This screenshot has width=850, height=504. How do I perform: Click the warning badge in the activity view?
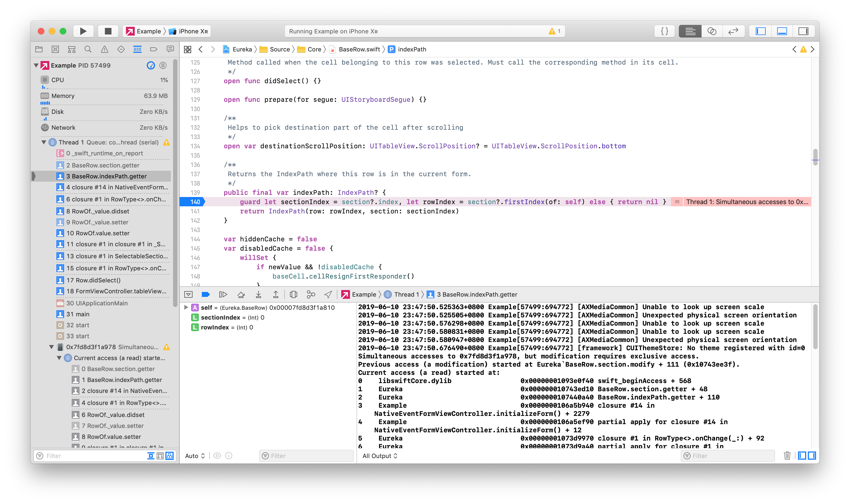click(x=553, y=31)
